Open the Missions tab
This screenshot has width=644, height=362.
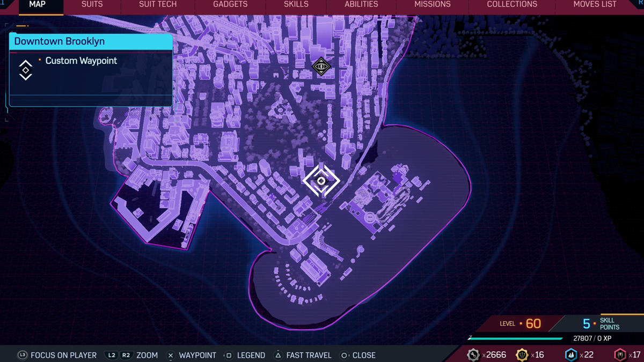pyautogui.click(x=432, y=5)
